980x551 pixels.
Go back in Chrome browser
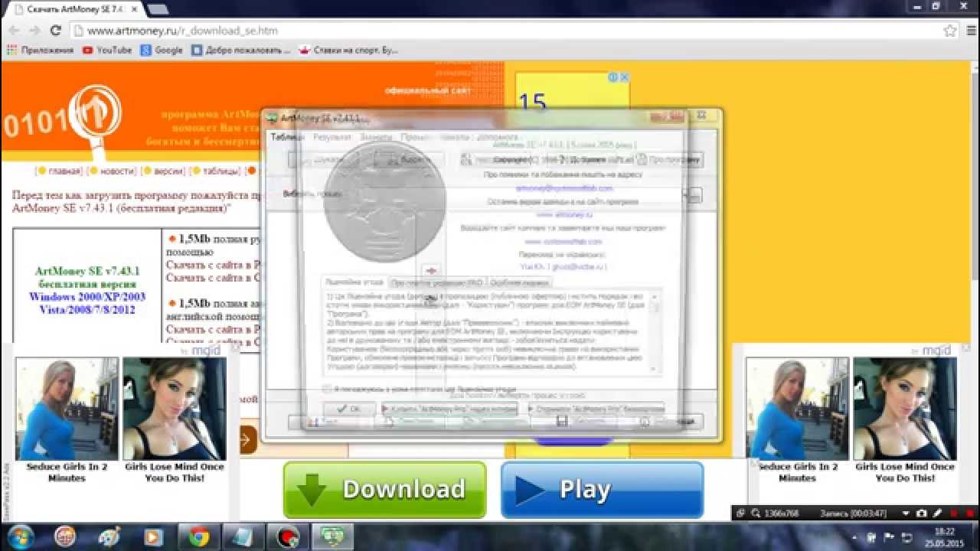tap(13, 31)
